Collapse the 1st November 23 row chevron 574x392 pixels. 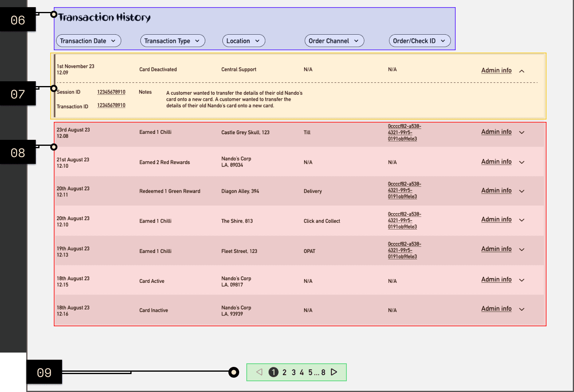(x=522, y=71)
